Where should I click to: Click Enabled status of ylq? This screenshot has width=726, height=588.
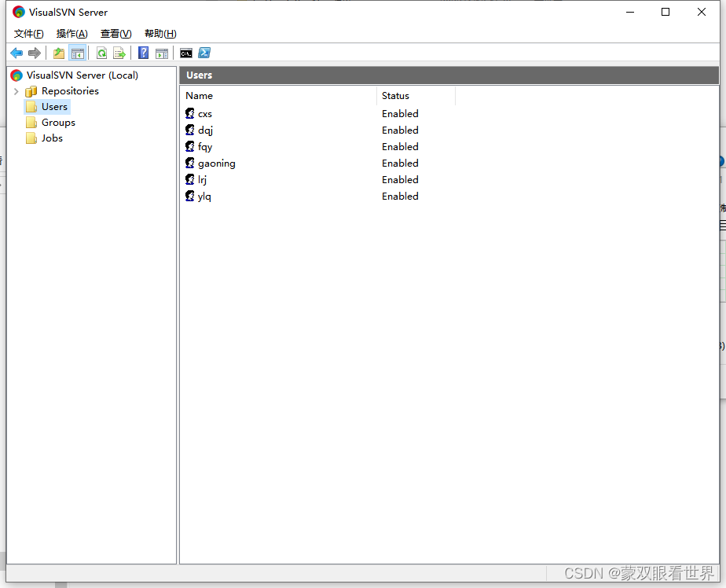(400, 196)
